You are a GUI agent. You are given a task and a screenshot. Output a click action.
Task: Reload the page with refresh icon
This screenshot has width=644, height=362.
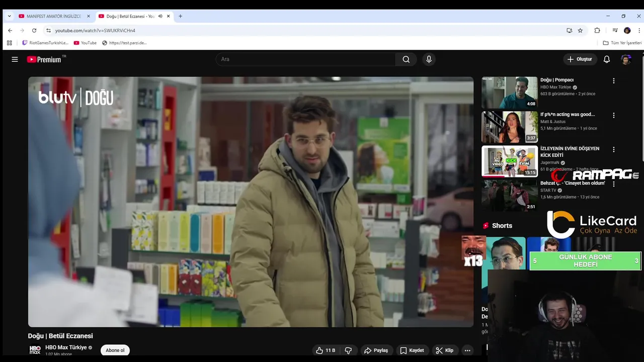click(34, 30)
